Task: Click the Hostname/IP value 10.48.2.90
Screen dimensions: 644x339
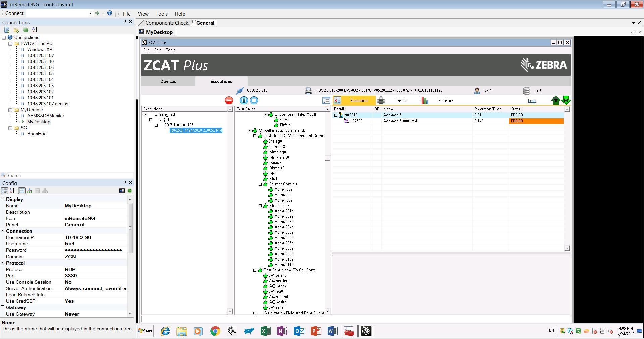Action: 78,237
